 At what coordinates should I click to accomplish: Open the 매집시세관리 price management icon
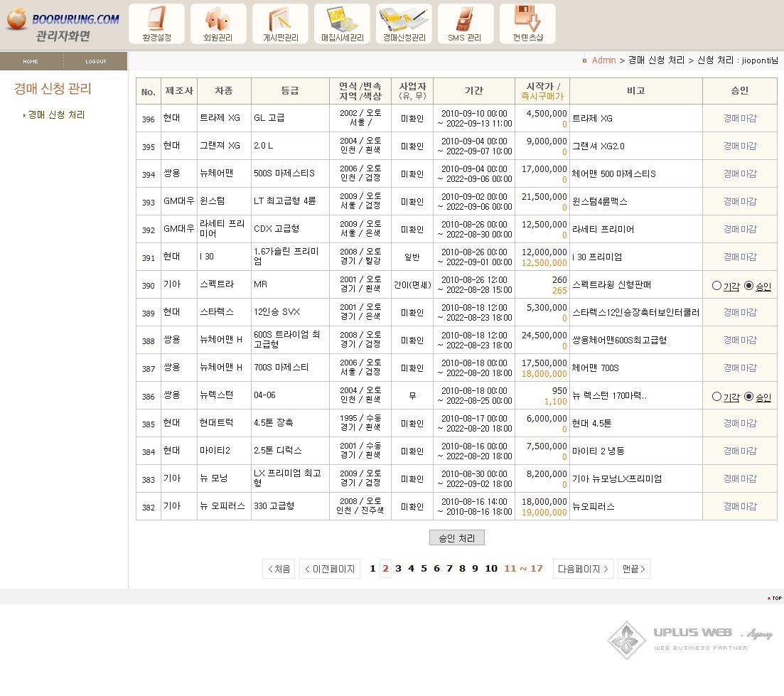point(342,23)
